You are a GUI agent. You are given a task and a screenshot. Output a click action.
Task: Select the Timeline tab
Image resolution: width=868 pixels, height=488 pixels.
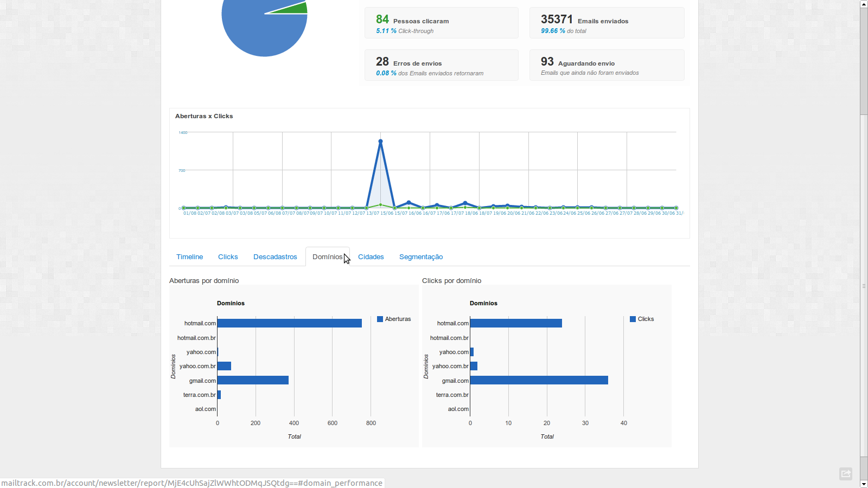pyautogui.click(x=189, y=256)
